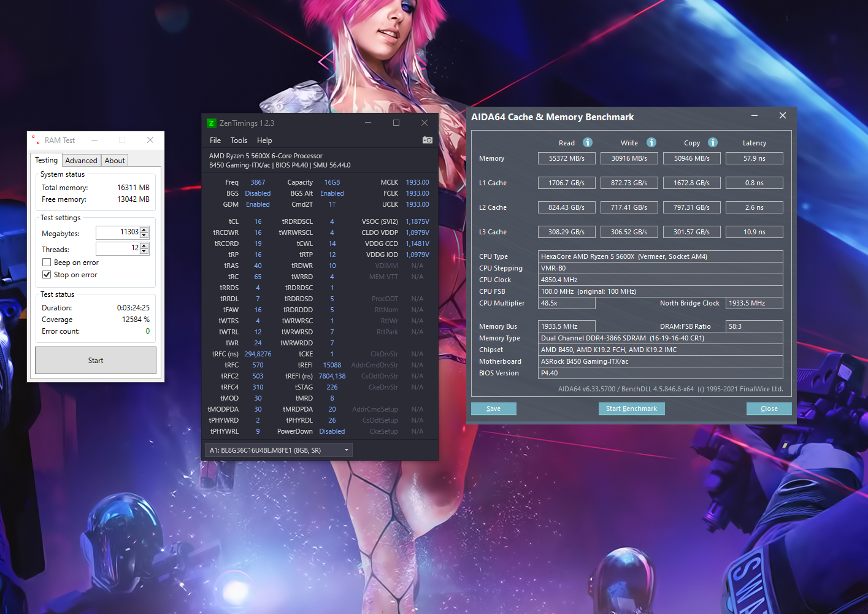Click the tRFC (ns) 294,8276 value
The image size is (868, 614).
pyautogui.click(x=258, y=354)
